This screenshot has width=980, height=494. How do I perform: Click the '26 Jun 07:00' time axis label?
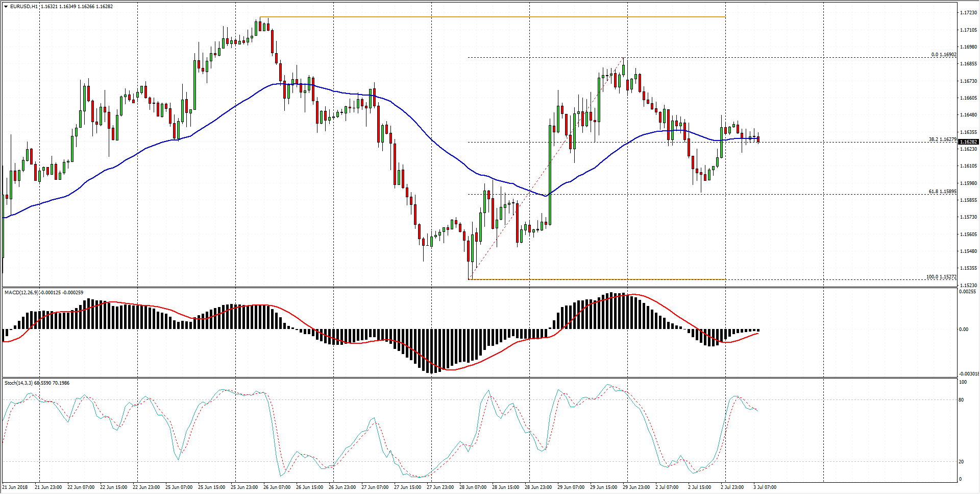coord(277,487)
